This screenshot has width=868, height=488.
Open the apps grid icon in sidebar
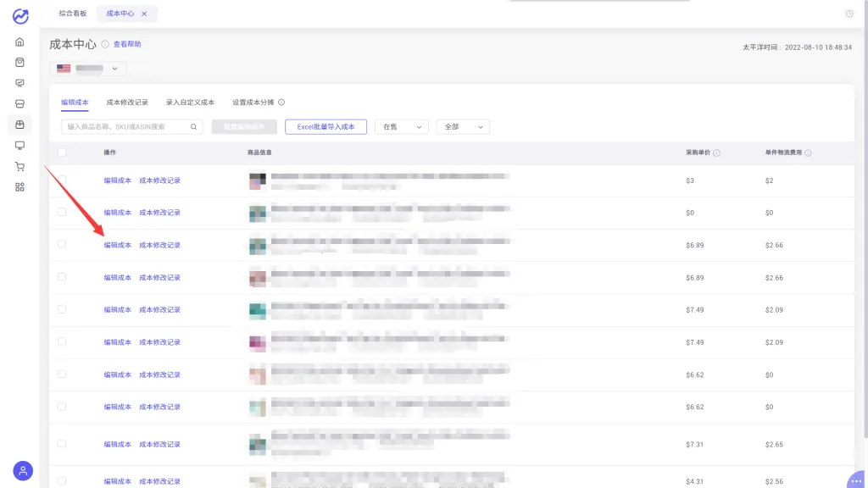click(x=20, y=187)
